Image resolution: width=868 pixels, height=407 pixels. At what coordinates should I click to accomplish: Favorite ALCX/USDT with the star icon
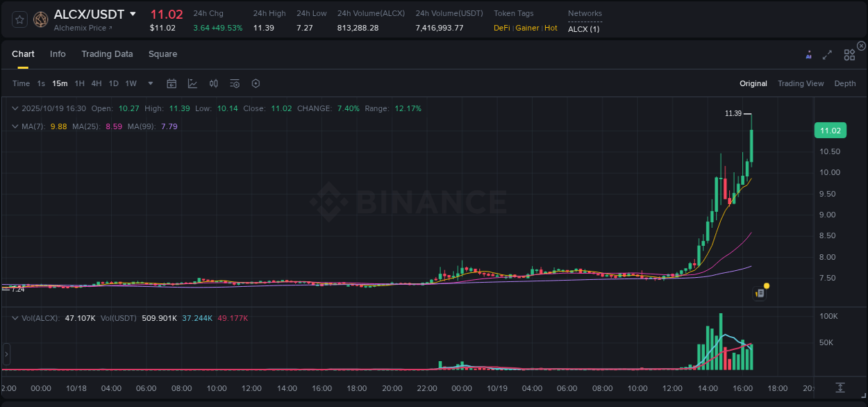[x=19, y=19]
